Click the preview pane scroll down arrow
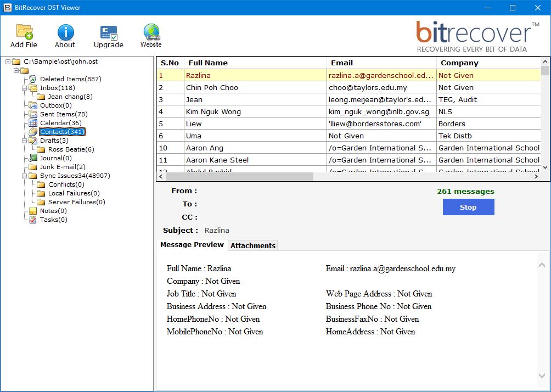 542,376
